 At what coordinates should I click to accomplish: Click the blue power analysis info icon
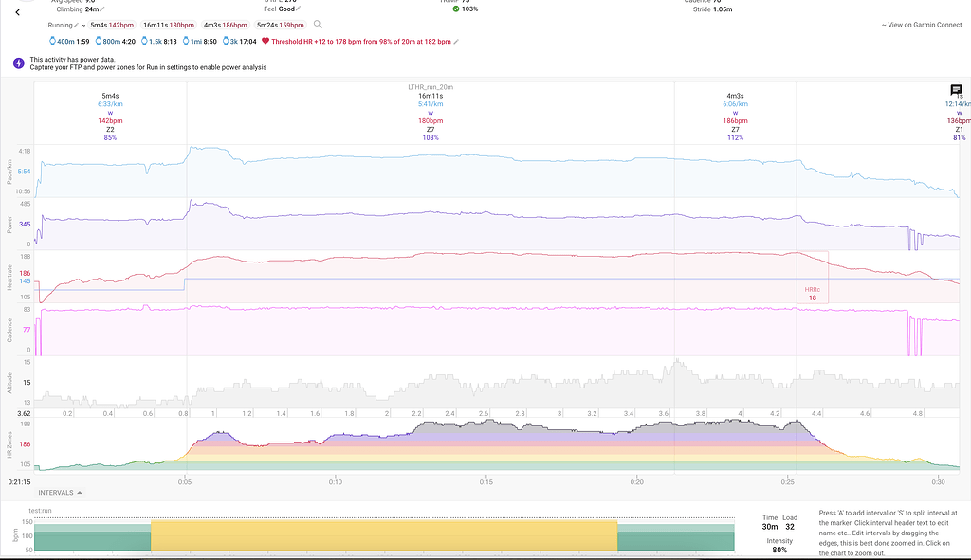(17, 63)
